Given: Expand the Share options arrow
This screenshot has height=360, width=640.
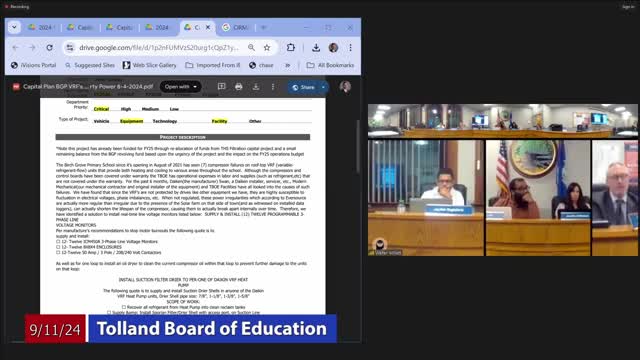Looking at the screenshot, I should (x=323, y=87).
